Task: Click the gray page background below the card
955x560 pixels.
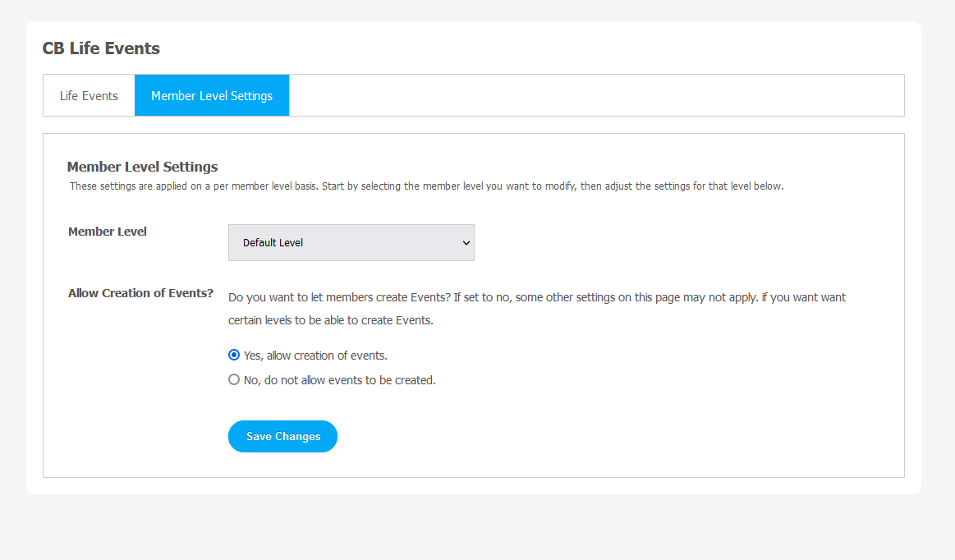Action: click(x=476, y=530)
